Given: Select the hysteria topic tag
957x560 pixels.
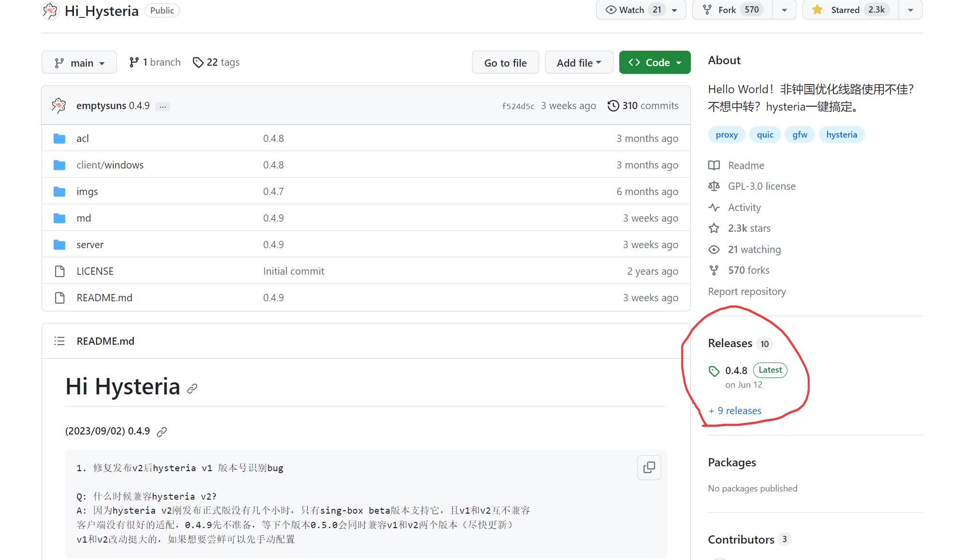Looking at the screenshot, I should pyautogui.click(x=841, y=135).
